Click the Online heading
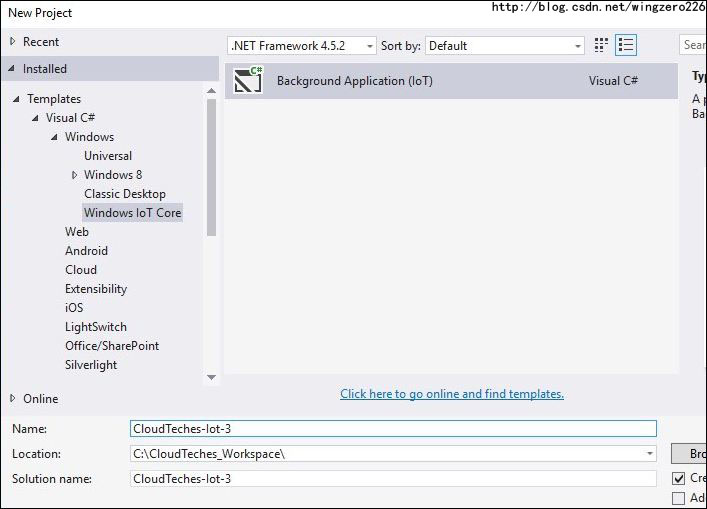 point(41,399)
